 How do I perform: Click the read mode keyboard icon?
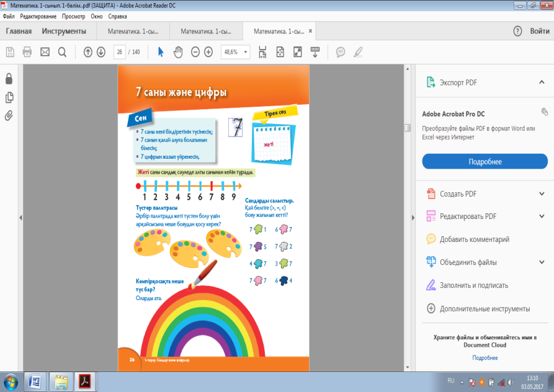315,52
